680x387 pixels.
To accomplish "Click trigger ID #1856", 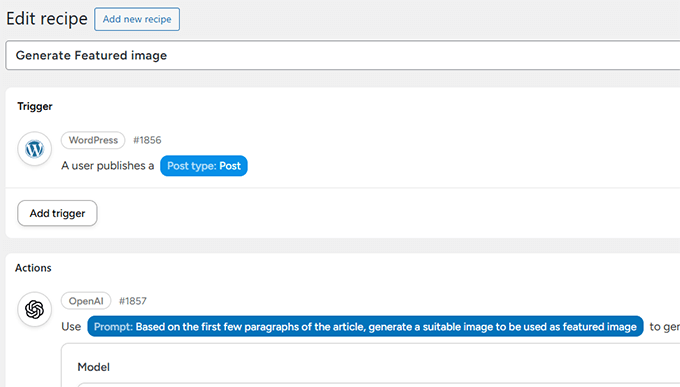I will 147,140.
